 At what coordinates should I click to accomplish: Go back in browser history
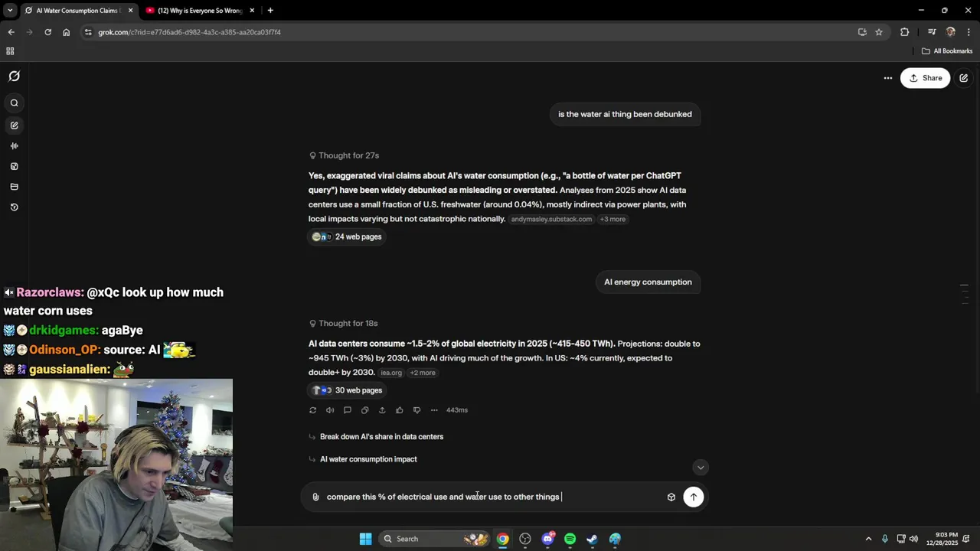click(x=11, y=32)
